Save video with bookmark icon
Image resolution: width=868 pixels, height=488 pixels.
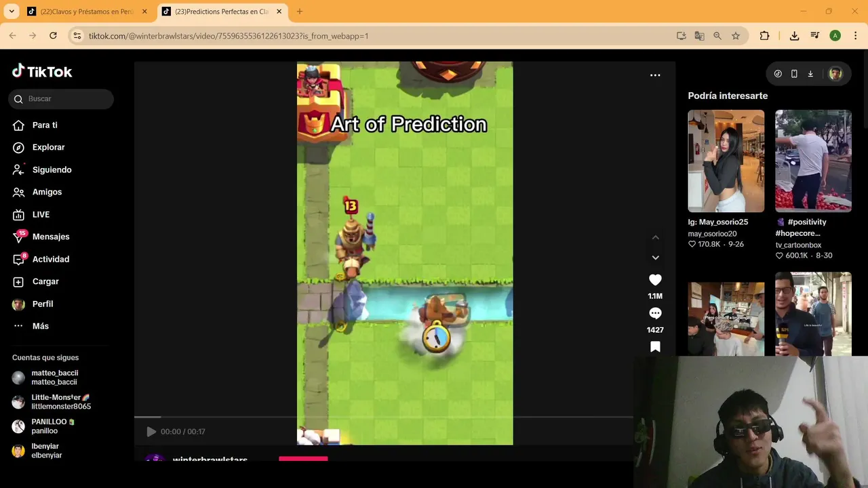pos(655,346)
